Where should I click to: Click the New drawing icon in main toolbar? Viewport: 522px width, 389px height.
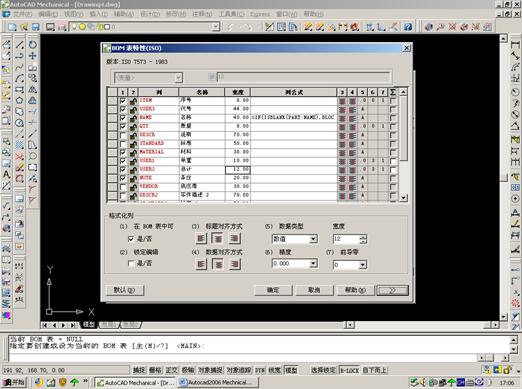click(12, 27)
